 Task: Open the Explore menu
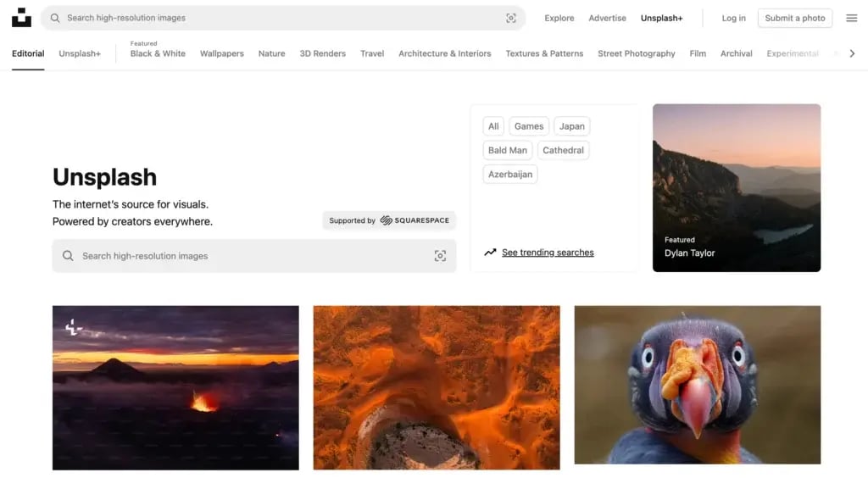point(559,18)
